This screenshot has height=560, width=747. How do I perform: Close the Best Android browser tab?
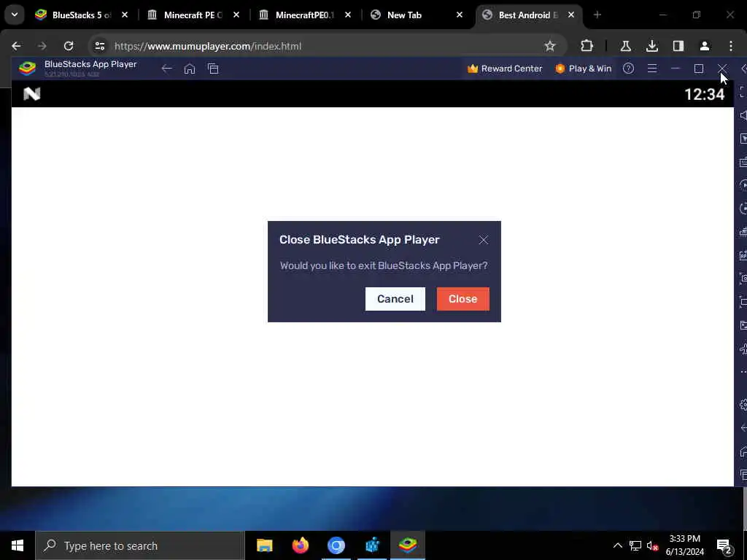(570, 15)
